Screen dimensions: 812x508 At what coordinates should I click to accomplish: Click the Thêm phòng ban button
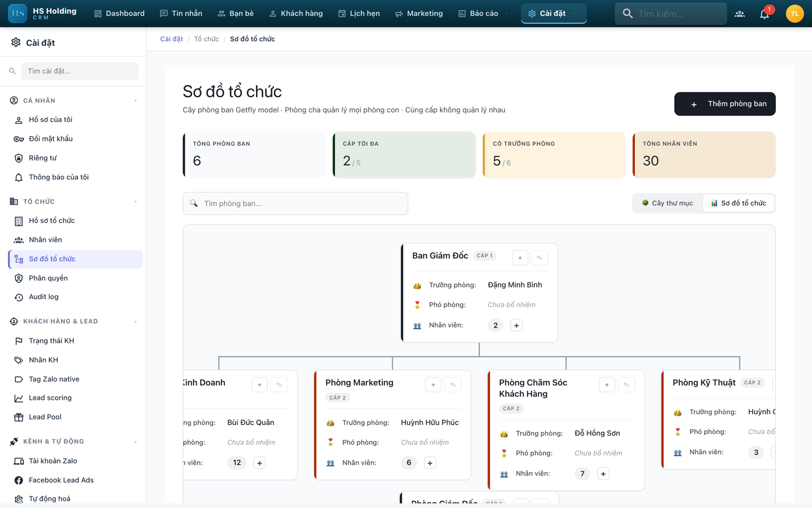725,104
